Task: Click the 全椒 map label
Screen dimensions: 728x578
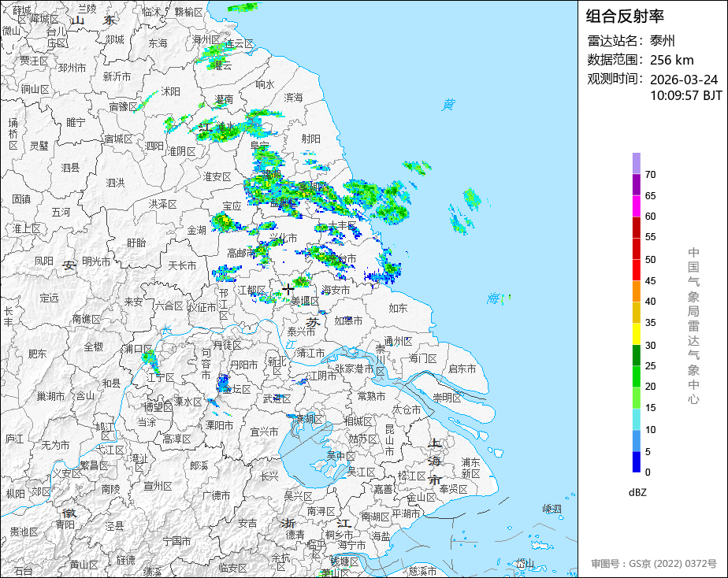Action: pyautogui.click(x=93, y=346)
